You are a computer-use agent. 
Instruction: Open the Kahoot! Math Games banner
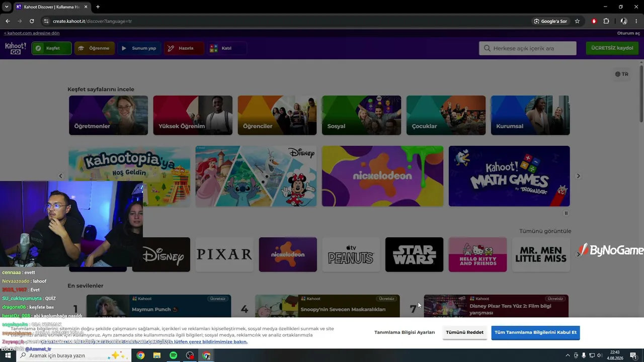pos(509,176)
